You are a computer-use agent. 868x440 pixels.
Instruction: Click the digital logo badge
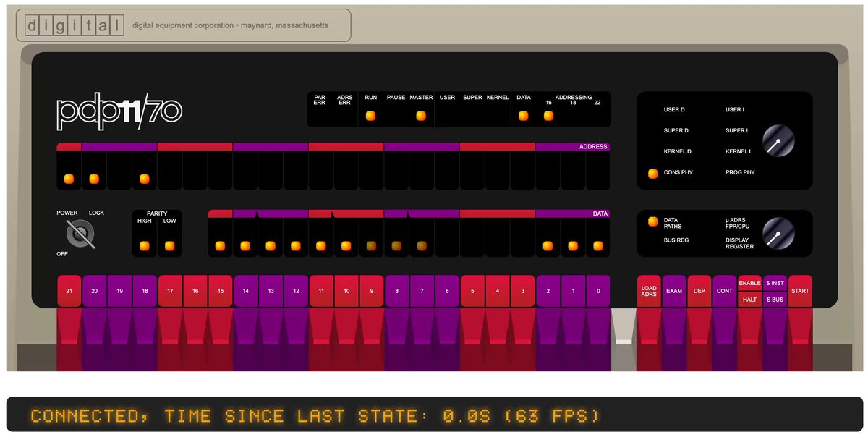click(x=74, y=26)
